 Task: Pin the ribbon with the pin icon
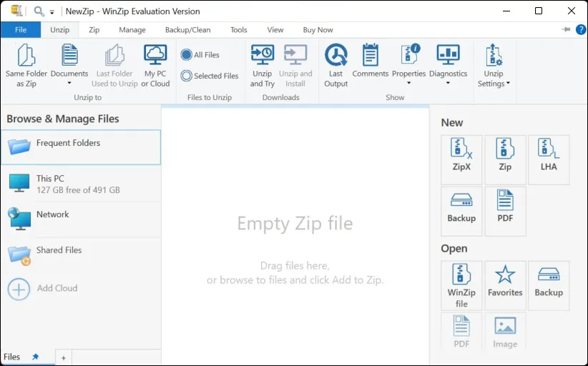tap(566, 29)
